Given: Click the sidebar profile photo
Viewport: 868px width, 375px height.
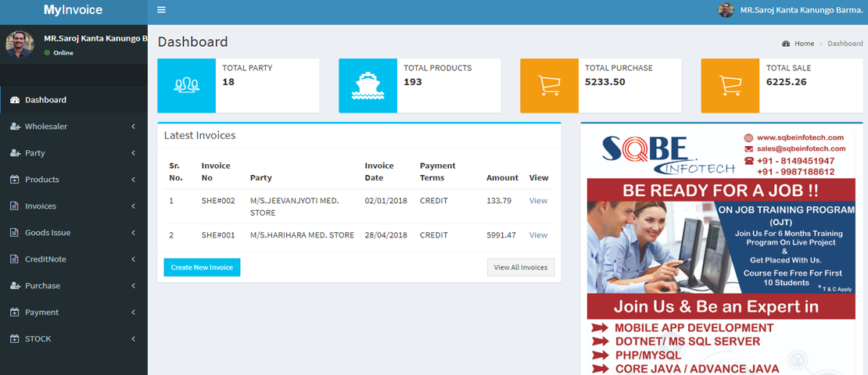Looking at the screenshot, I should 20,45.
